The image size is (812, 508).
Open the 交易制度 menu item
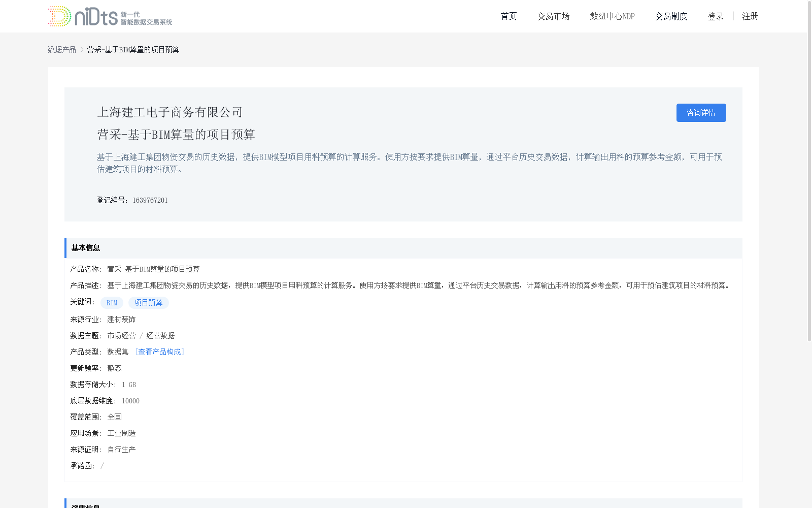click(x=671, y=16)
